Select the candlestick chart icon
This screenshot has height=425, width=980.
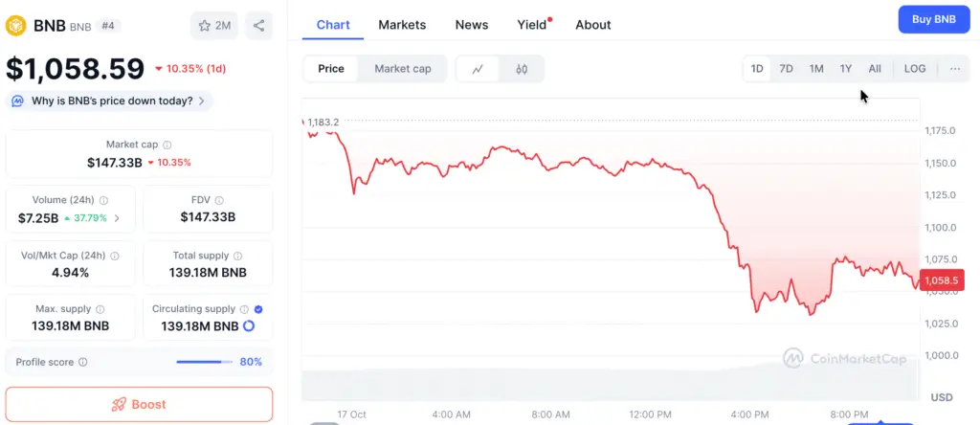522,69
